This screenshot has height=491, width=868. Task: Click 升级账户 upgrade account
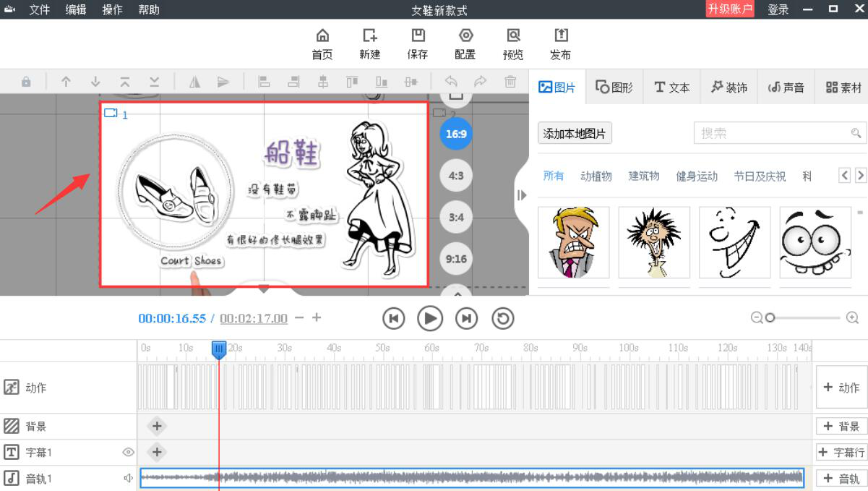coord(730,9)
